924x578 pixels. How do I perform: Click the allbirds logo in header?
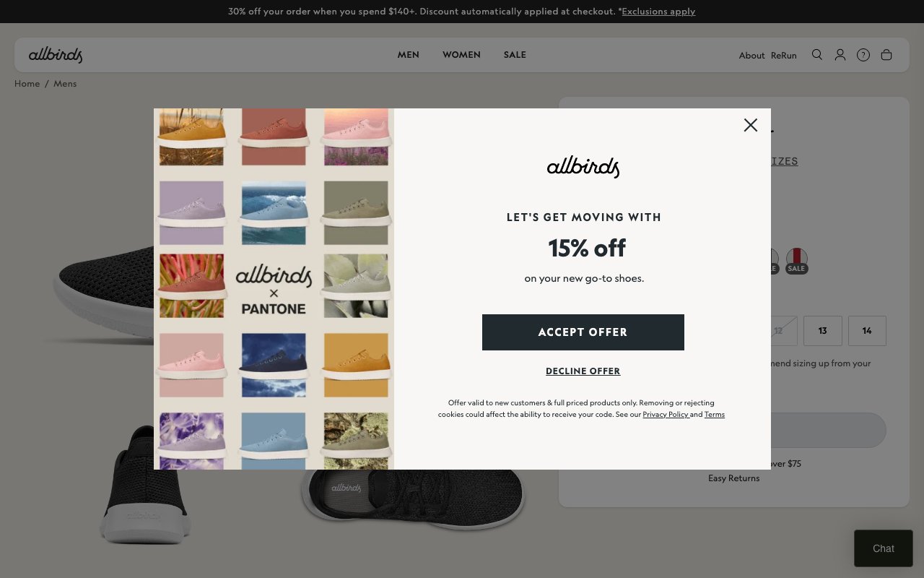tap(56, 55)
